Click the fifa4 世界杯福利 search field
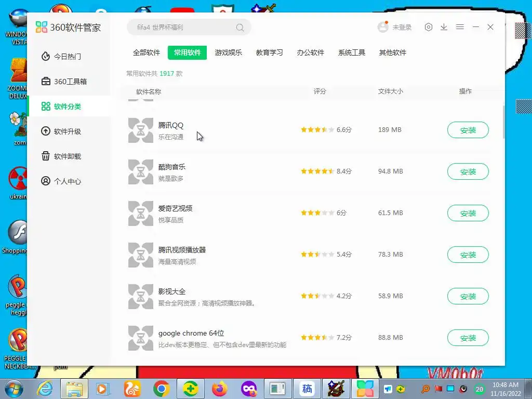This screenshot has height=399, width=532. click(x=189, y=27)
